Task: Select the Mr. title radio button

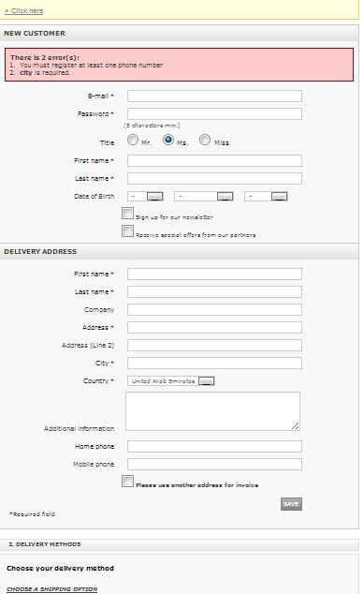Action: pos(133,140)
